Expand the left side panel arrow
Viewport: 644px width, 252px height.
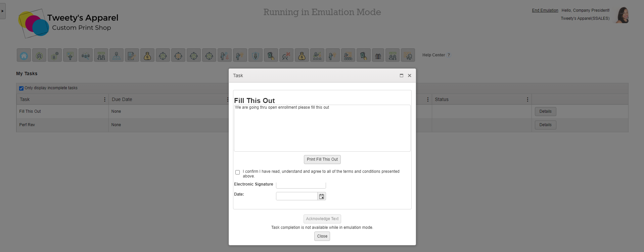(x=3, y=11)
